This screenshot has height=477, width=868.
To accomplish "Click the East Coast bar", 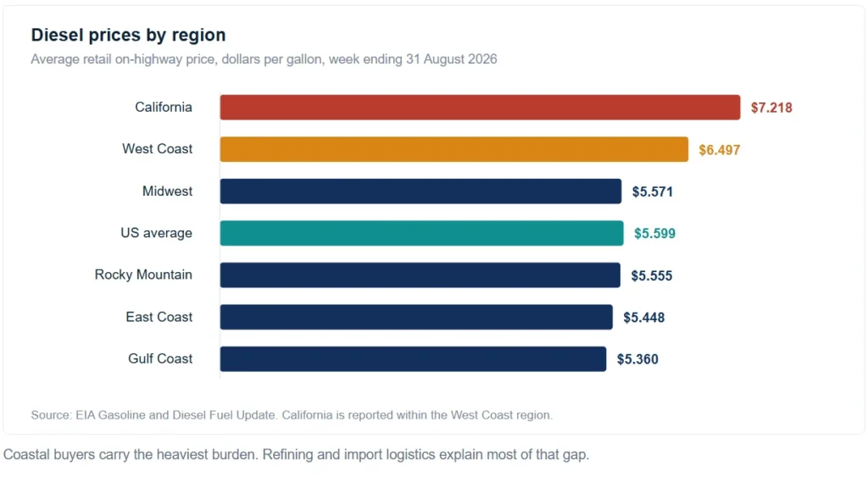I will 416,317.
